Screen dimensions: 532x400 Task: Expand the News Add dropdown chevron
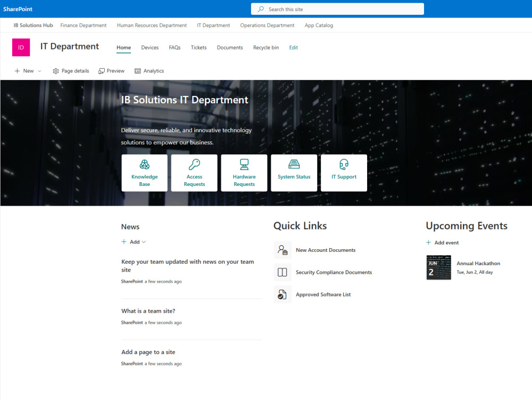[144, 242]
